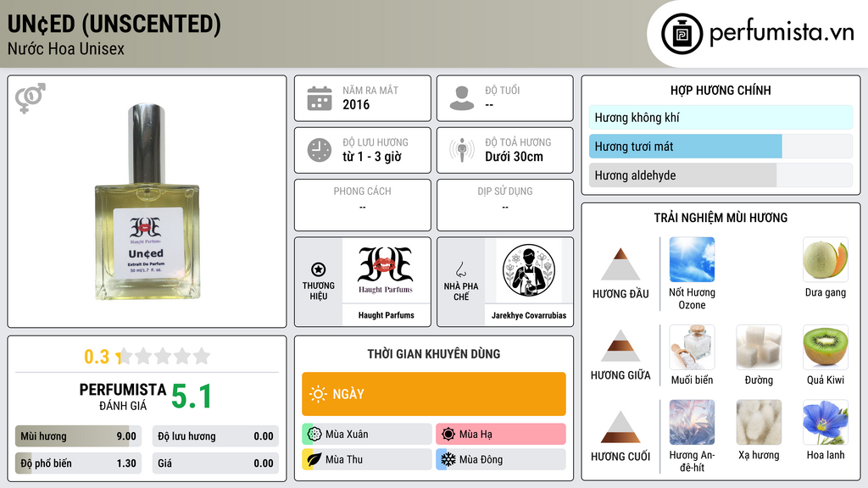Select the Hương aldehyde accord bar
Screen dimensions: 868x488
coord(721,175)
